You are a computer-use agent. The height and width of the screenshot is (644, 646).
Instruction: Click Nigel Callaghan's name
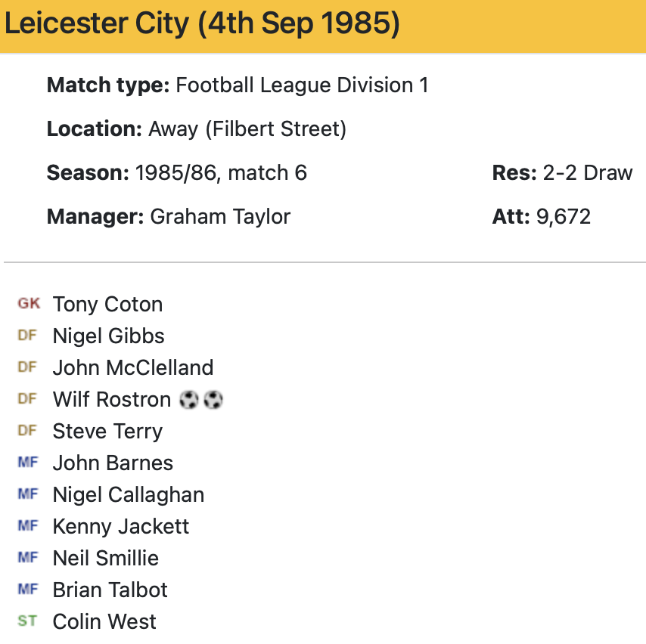[x=129, y=495]
